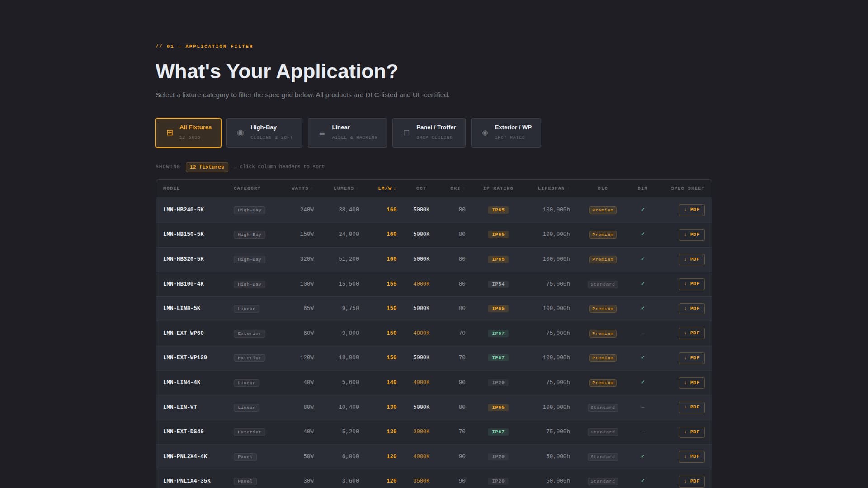Toggle the DIM checkmark for LMN-HB150-5K
Image resolution: width=868 pixels, height=488 pixels.
(x=642, y=234)
